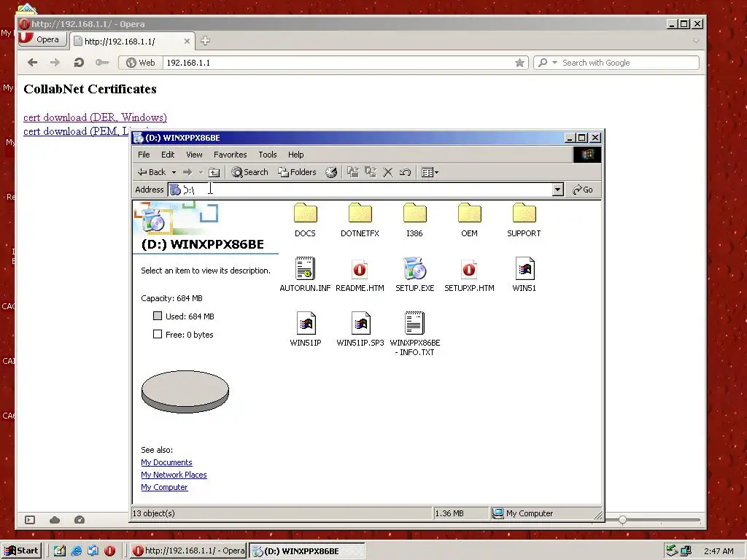
Task: Open Back history dropdown arrow
Action: tap(174, 172)
